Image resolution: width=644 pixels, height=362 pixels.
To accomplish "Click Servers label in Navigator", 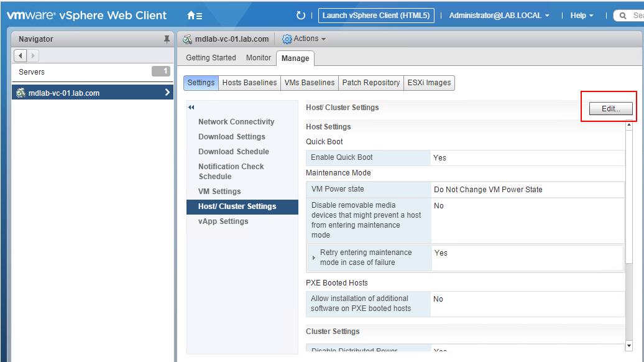I will [32, 72].
